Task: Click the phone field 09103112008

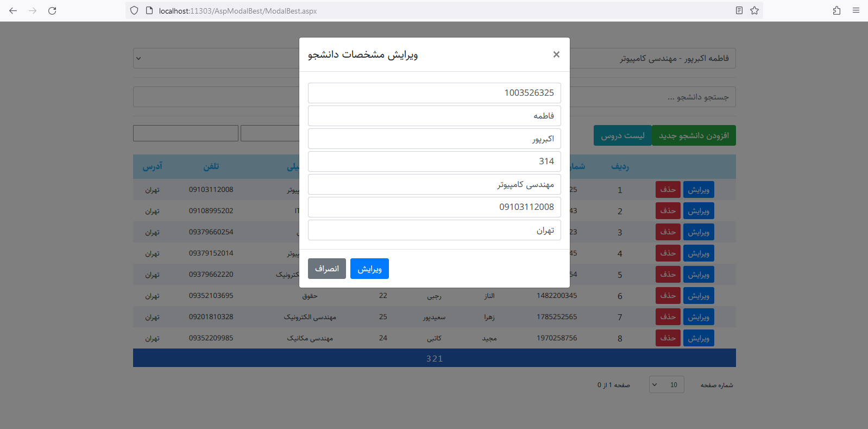Action: pos(434,207)
